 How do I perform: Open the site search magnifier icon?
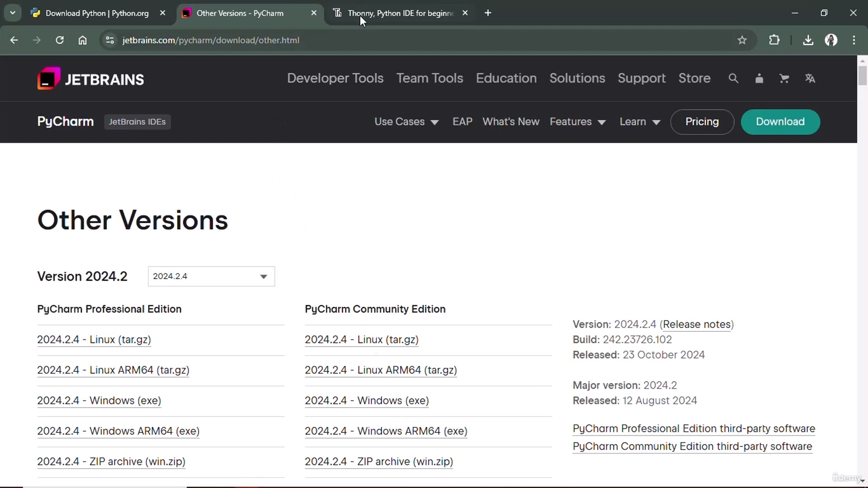click(733, 79)
